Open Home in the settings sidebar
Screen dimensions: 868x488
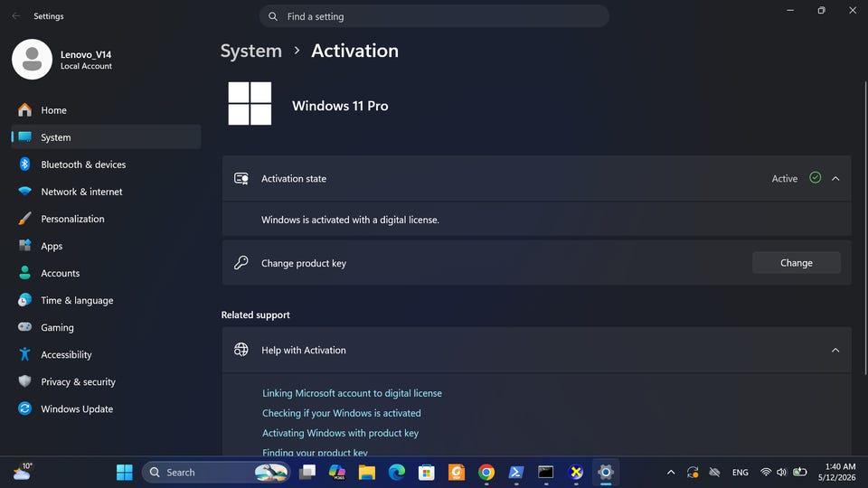click(106, 110)
